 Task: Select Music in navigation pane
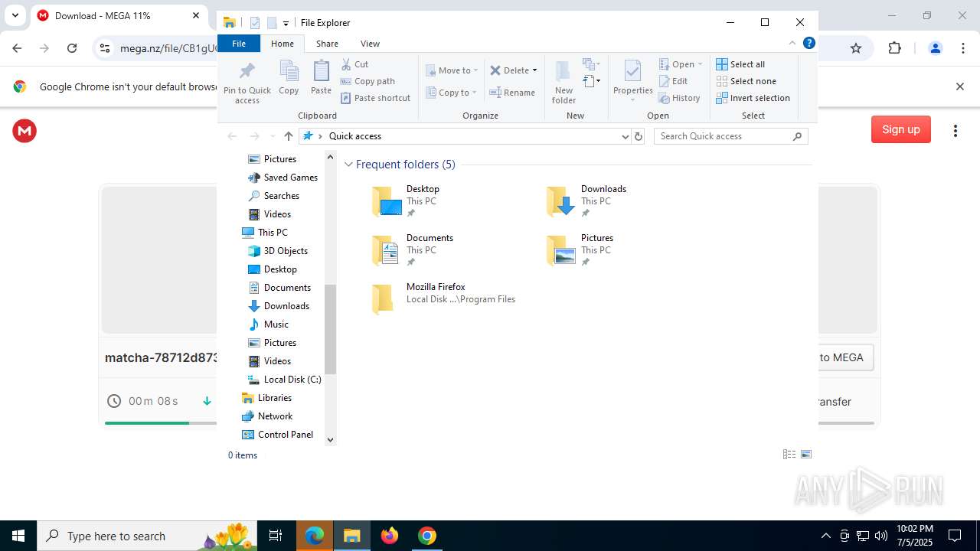(269, 324)
